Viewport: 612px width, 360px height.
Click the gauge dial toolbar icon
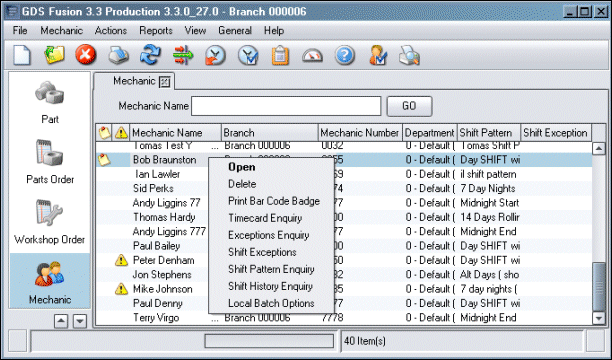pyautogui.click(x=312, y=55)
